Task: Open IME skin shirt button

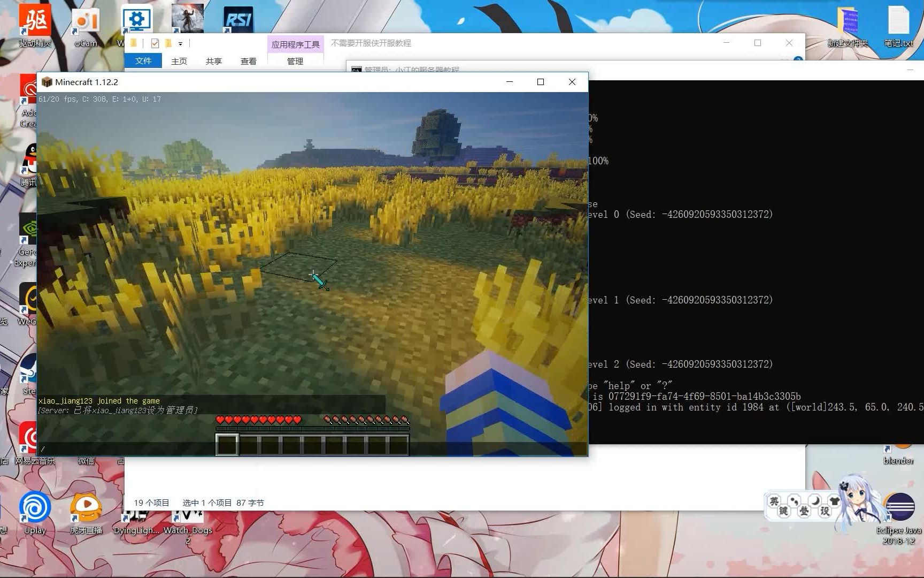Action: tap(834, 501)
